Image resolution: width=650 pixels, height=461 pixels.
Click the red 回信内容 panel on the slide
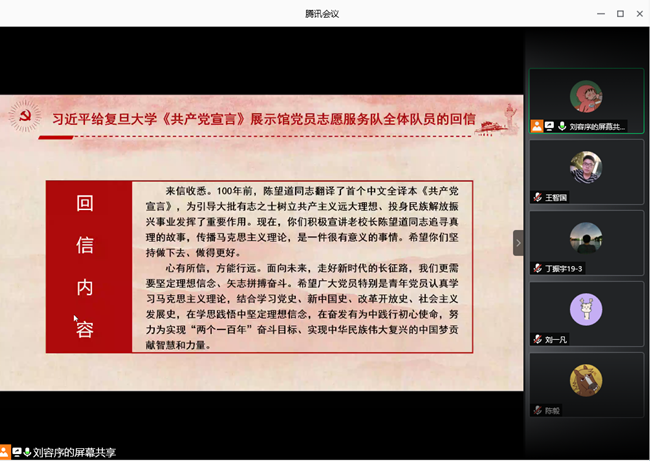coord(88,267)
